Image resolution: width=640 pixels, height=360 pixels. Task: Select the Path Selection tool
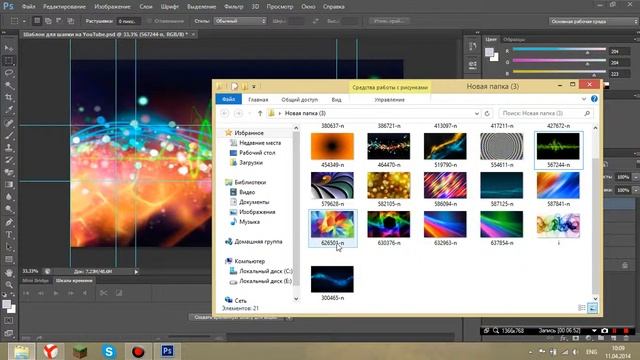click(x=9, y=247)
